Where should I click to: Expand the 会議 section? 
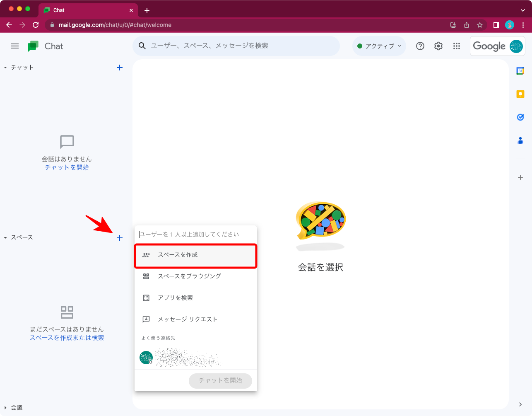(6, 407)
